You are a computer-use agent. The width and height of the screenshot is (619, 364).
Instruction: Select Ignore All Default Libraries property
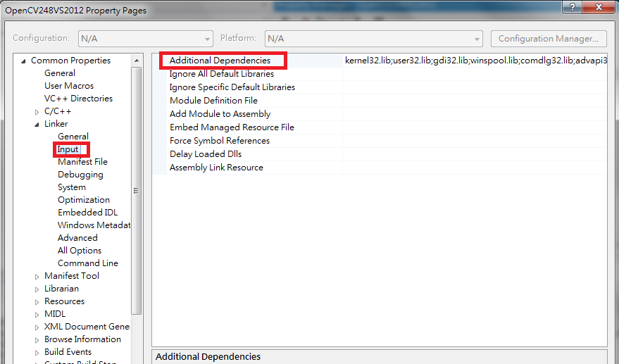pos(221,74)
